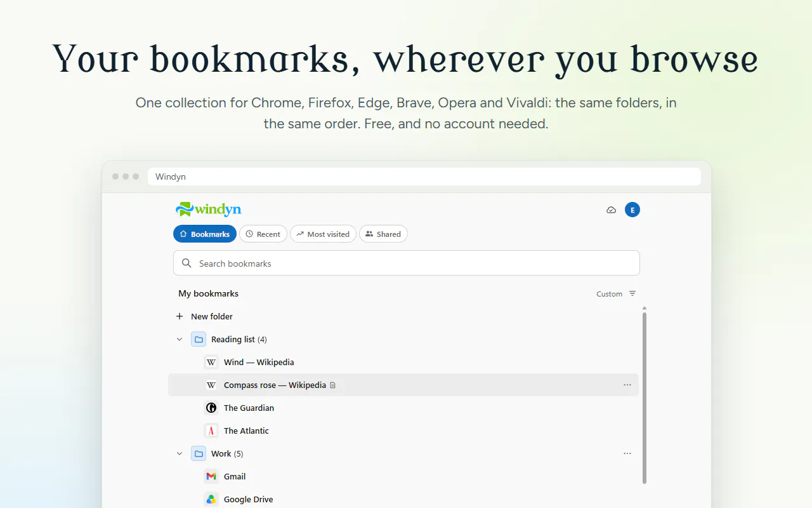Viewport: 812px width, 508px height.
Task: Select the Reading list folder name
Action: click(233, 339)
